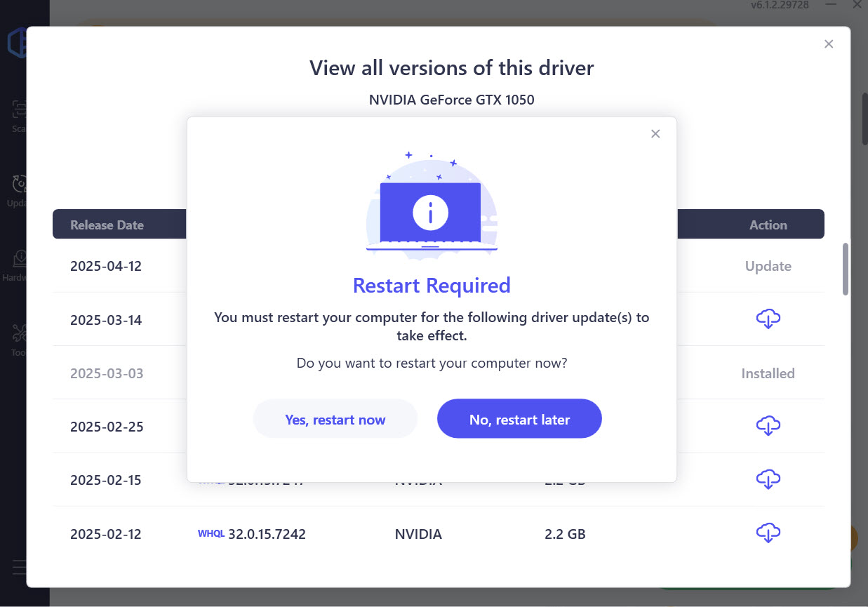The height and width of the screenshot is (607, 868).
Task: Open the Hardware icon in the sidebar
Action: point(19,264)
